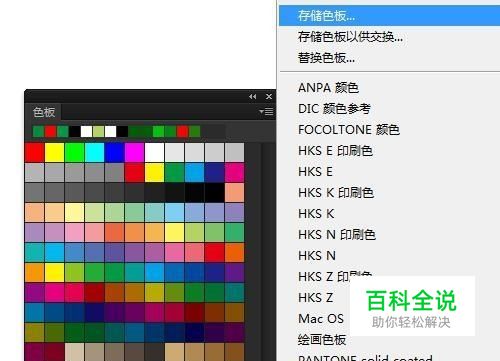The image size is (500, 361).
Task: Pick pure yellow swatch in top grid row
Action: [54, 153]
